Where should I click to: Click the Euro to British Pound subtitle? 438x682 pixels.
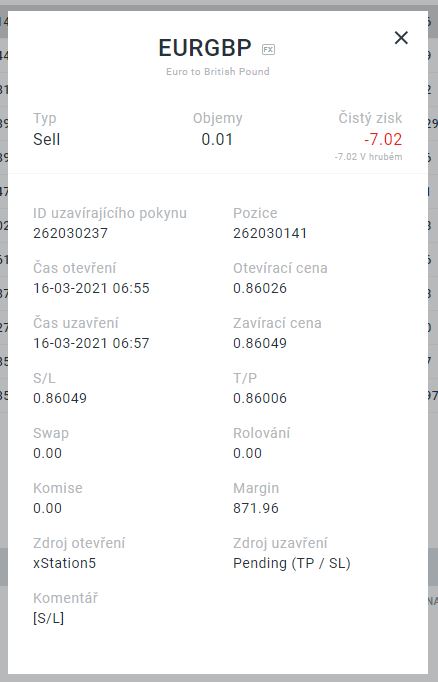click(x=218, y=72)
